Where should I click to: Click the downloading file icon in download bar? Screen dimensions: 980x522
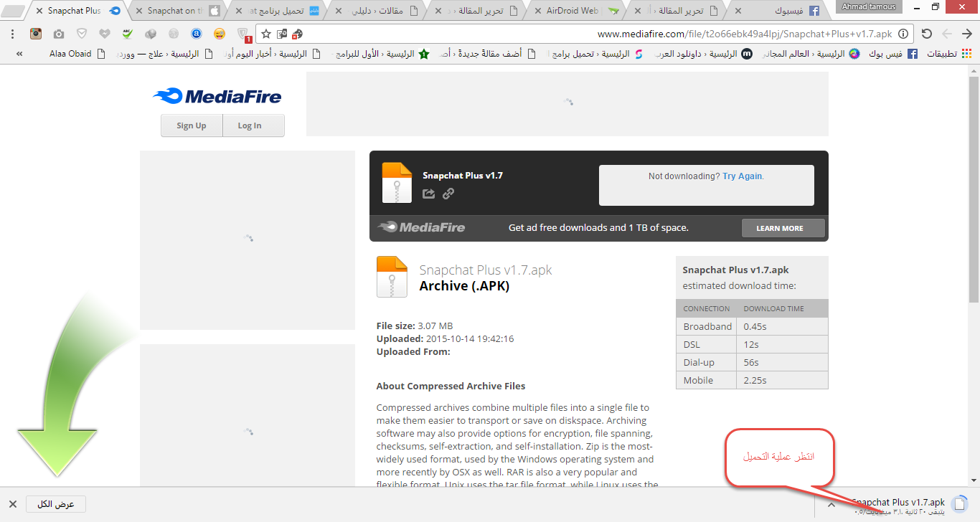(x=958, y=504)
